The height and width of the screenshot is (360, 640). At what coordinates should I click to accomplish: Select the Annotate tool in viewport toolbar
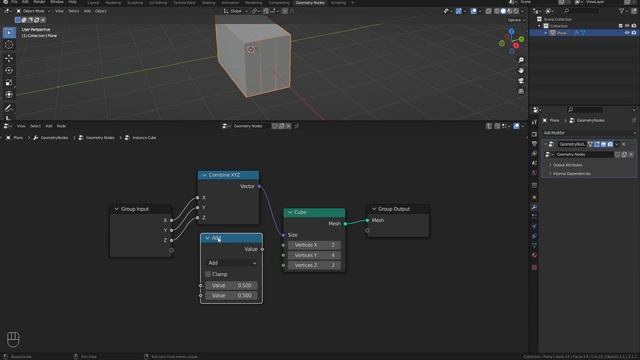coord(9,108)
